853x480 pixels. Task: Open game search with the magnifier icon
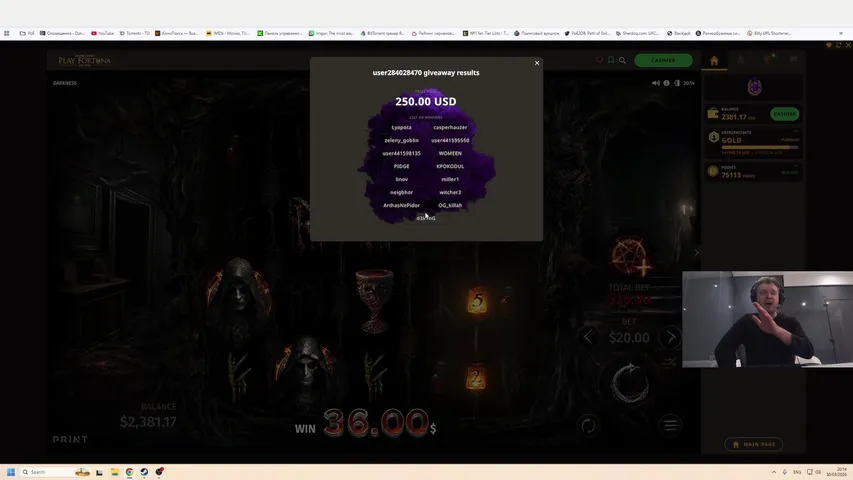pyautogui.click(x=622, y=60)
